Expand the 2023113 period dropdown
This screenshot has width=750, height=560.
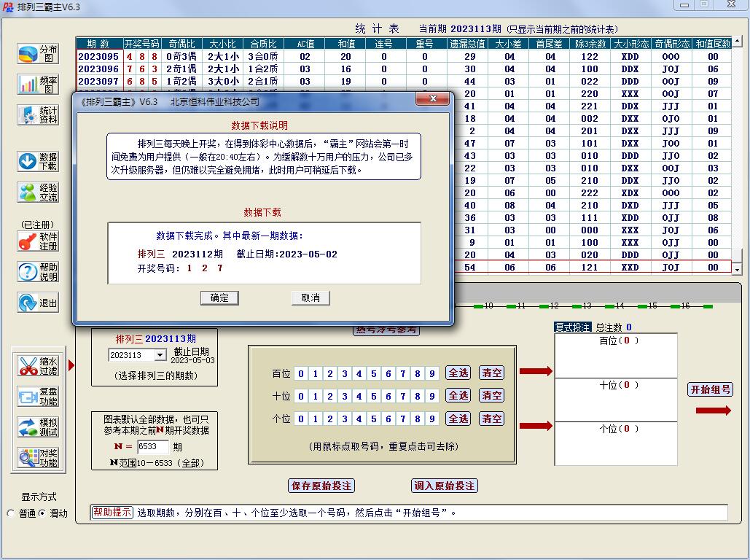pos(160,355)
